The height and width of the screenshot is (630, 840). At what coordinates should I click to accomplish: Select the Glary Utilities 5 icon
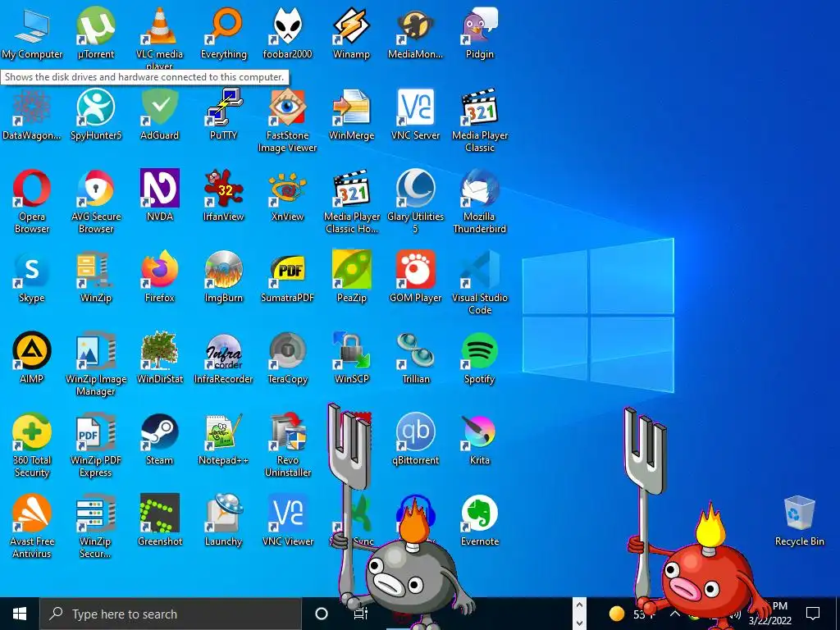pos(416,189)
